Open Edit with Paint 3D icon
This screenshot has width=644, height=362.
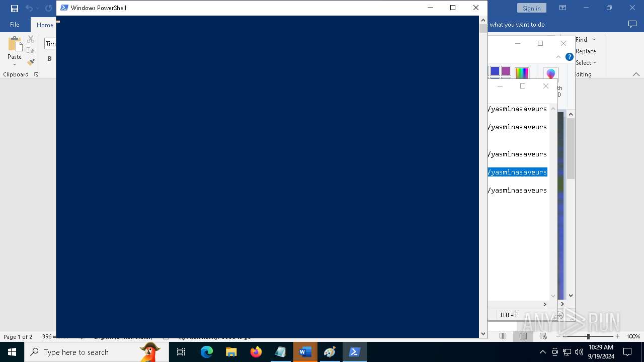coord(551,74)
